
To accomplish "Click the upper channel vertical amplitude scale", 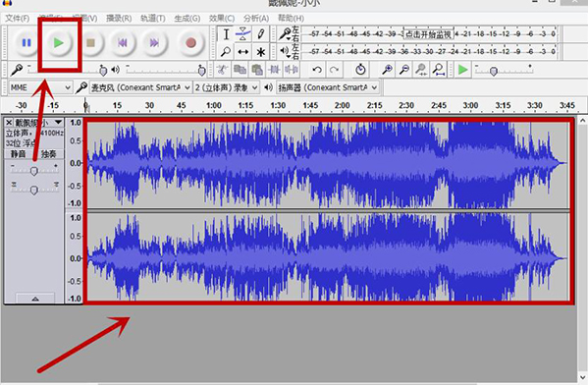I will [75, 163].
